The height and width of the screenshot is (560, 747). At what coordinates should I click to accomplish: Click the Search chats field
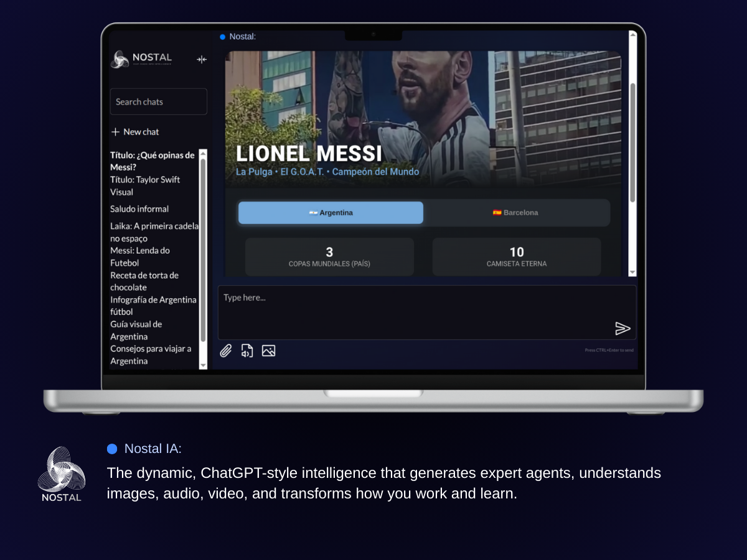pos(159,101)
